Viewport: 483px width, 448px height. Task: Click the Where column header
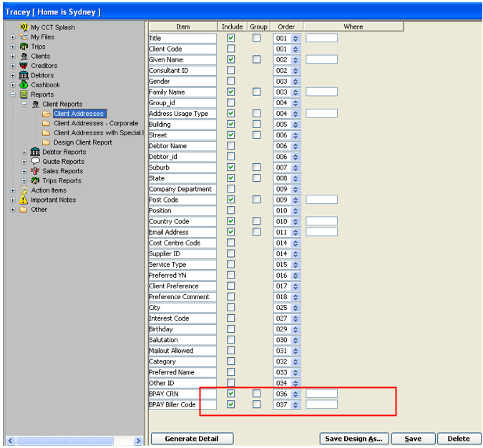[x=353, y=26]
